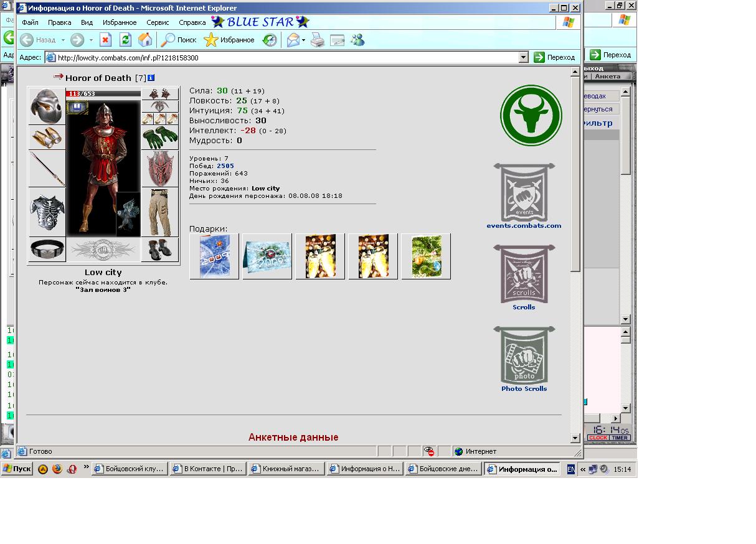
Task: Click the Mail envelope toolbar icon
Action: pyautogui.click(x=293, y=40)
